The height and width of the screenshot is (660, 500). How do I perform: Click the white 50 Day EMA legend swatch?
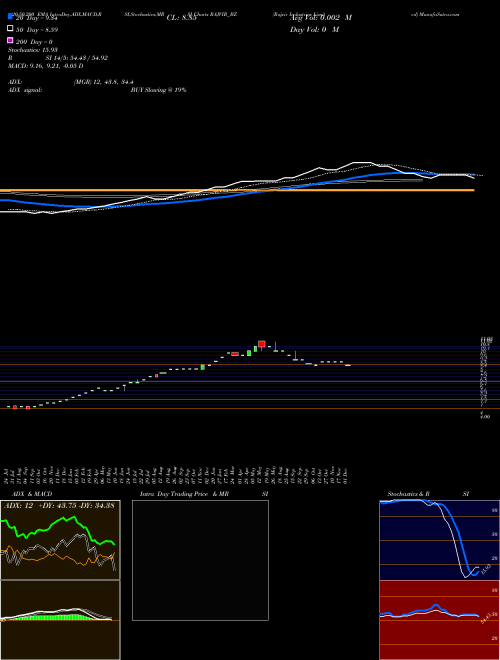(10, 29)
